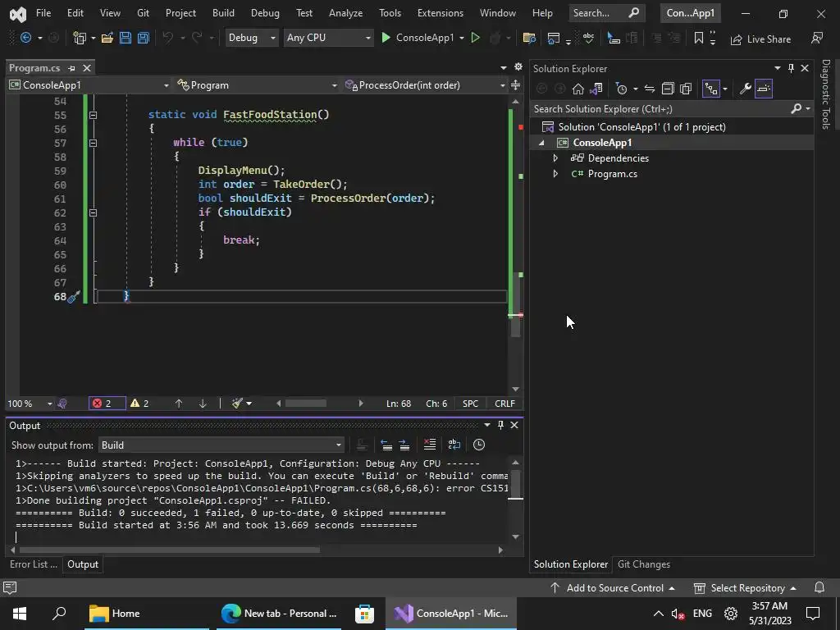Toggle Preview Selected Items in Solution Explorer
Image resolution: width=840 pixels, height=630 pixels.
[764, 89]
